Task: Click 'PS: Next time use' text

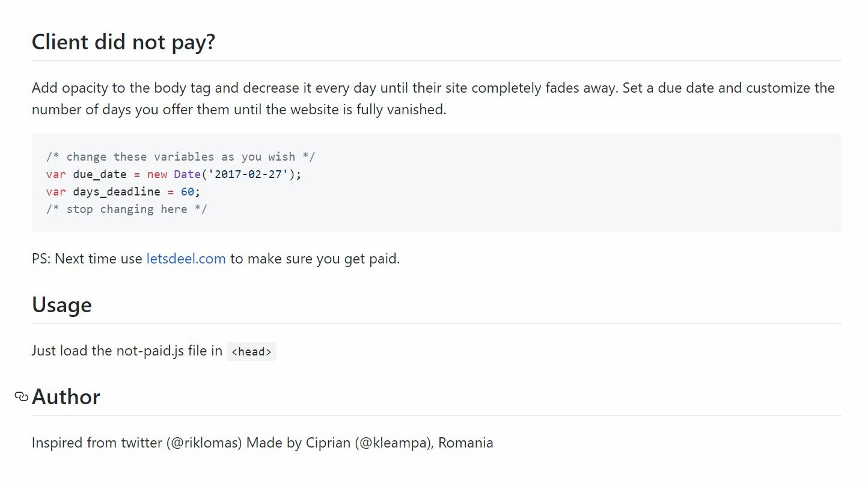Action: [x=87, y=259]
